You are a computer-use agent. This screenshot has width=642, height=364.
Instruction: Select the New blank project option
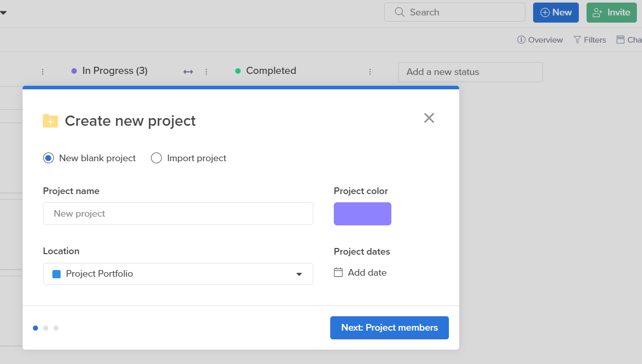(x=48, y=158)
